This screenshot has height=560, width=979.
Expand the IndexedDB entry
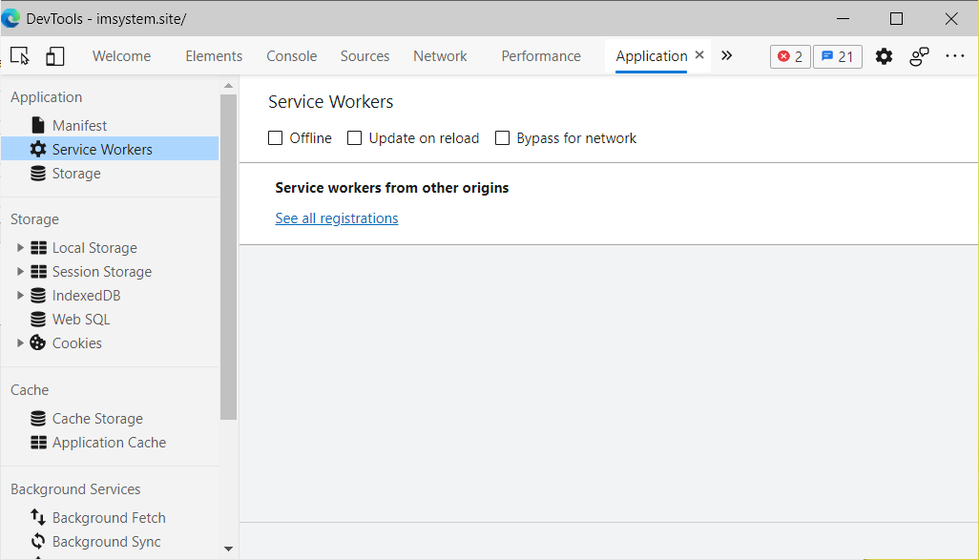(20, 295)
